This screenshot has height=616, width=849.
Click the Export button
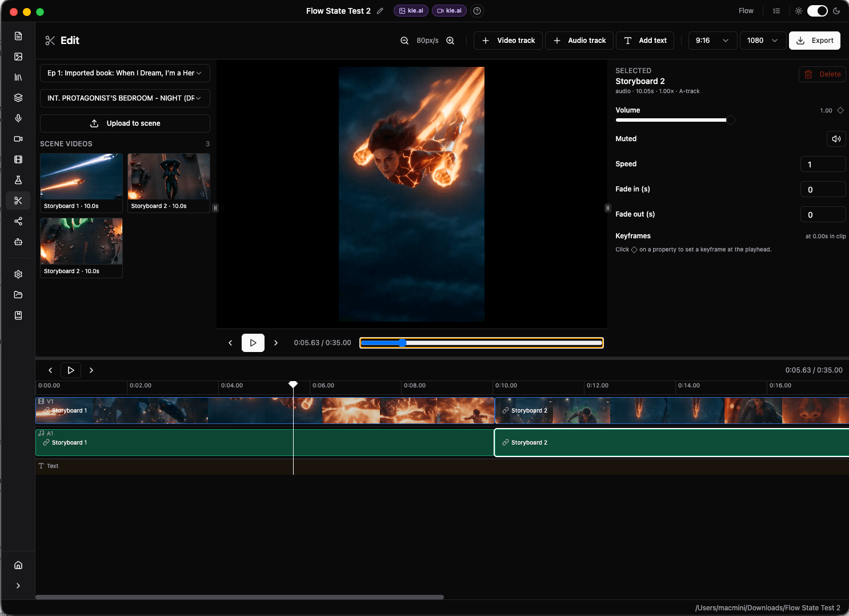tap(815, 41)
